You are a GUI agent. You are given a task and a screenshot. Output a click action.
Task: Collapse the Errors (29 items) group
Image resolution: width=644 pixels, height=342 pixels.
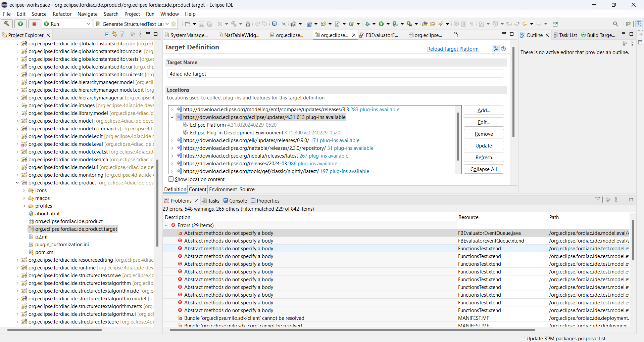point(166,225)
